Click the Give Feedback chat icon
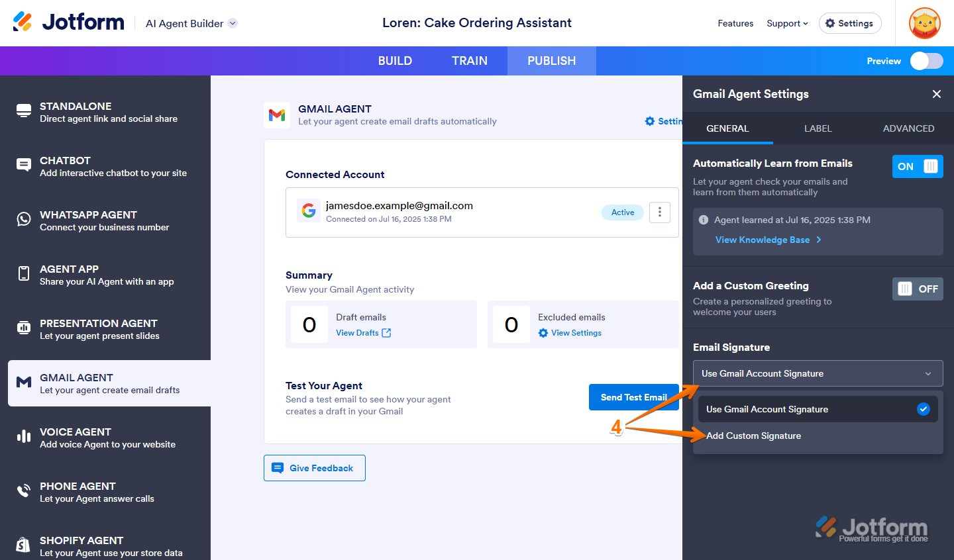The width and height of the screenshot is (954, 560). click(278, 468)
